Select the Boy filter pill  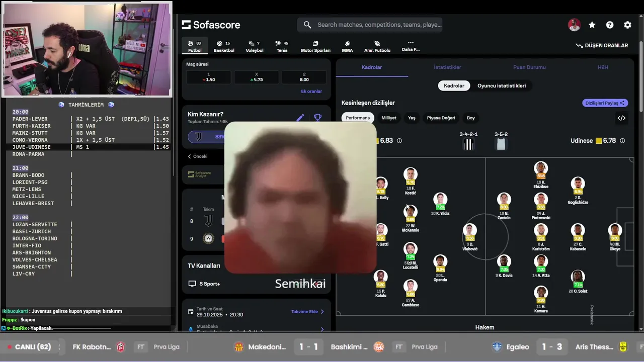click(471, 118)
